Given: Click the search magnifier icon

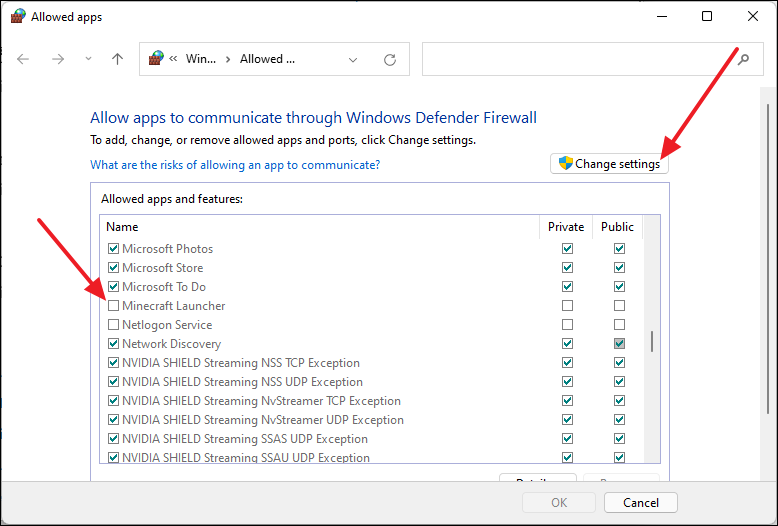Looking at the screenshot, I should coord(743,59).
